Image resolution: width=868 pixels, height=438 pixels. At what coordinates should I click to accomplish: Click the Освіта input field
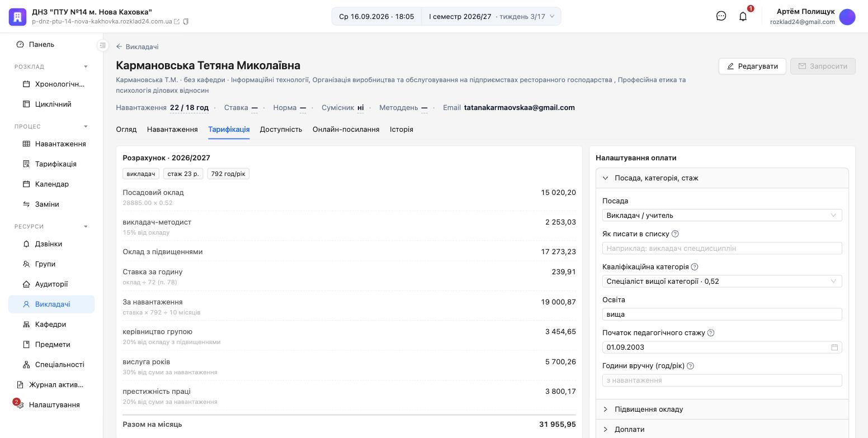click(x=722, y=314)
